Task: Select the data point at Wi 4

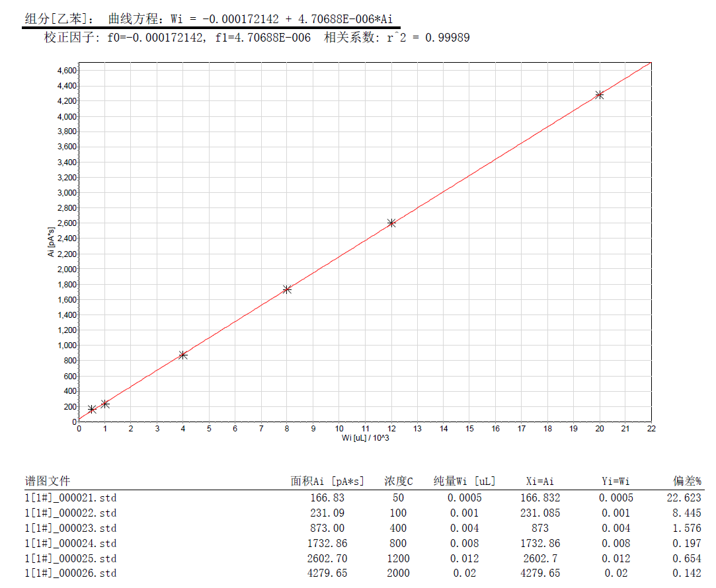Action: click(183, 355)
